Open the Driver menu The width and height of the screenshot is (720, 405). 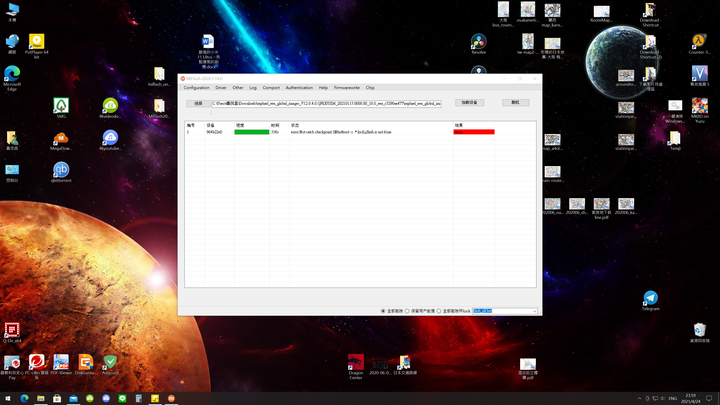pos(221,88)
